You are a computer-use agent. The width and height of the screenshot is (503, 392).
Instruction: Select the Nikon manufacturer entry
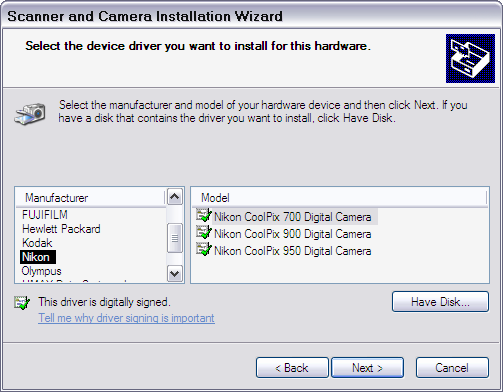click(38, 257)
